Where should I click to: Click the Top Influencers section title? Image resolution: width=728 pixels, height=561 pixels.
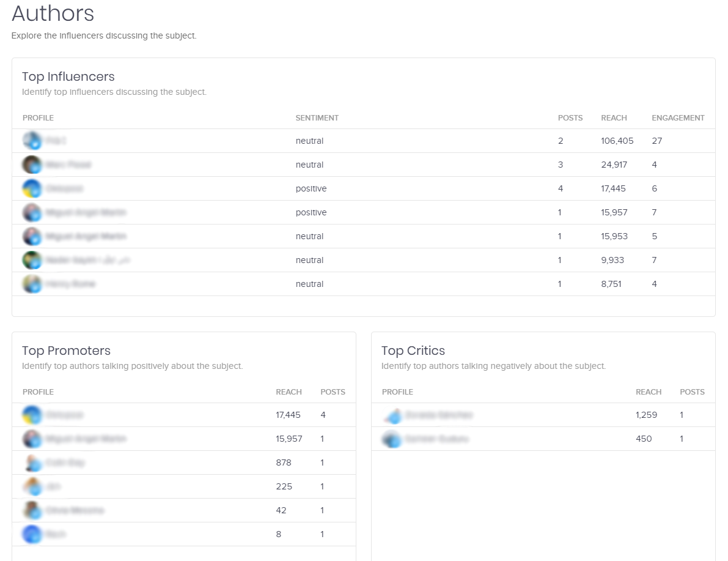coord(67,76)
